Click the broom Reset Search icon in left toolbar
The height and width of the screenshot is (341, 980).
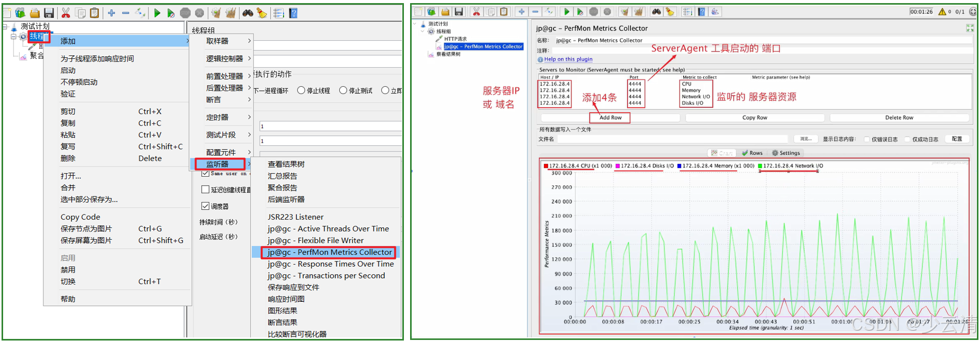[262, 13]
